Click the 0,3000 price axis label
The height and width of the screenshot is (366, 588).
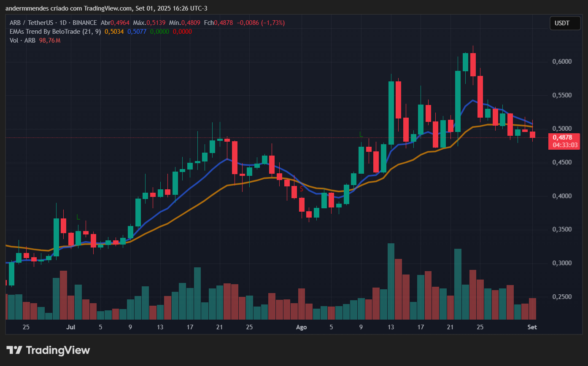coord(561,263)
